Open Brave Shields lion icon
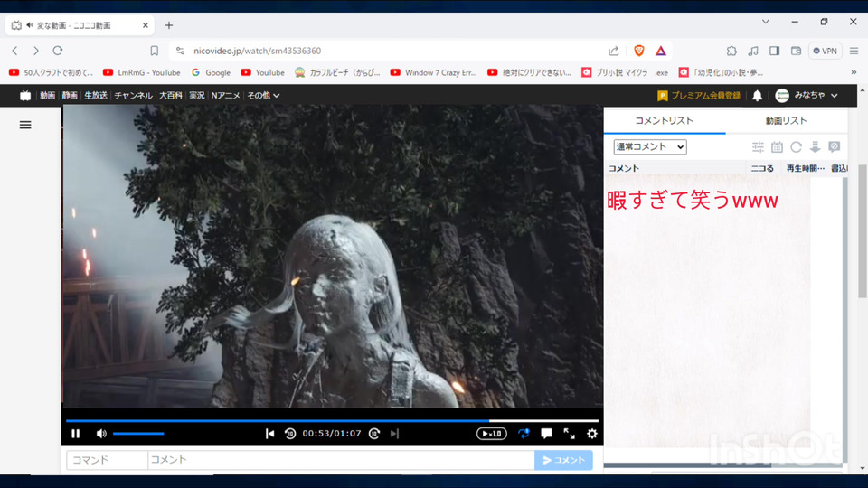The width and height of the screenshot is (868, 488). (639, 51)
